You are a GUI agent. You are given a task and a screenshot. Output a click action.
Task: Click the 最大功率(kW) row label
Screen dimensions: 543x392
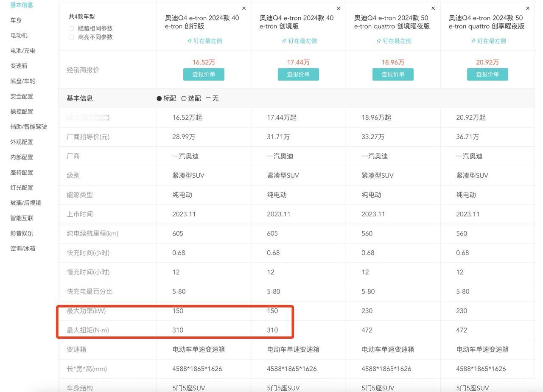[86, 311]
